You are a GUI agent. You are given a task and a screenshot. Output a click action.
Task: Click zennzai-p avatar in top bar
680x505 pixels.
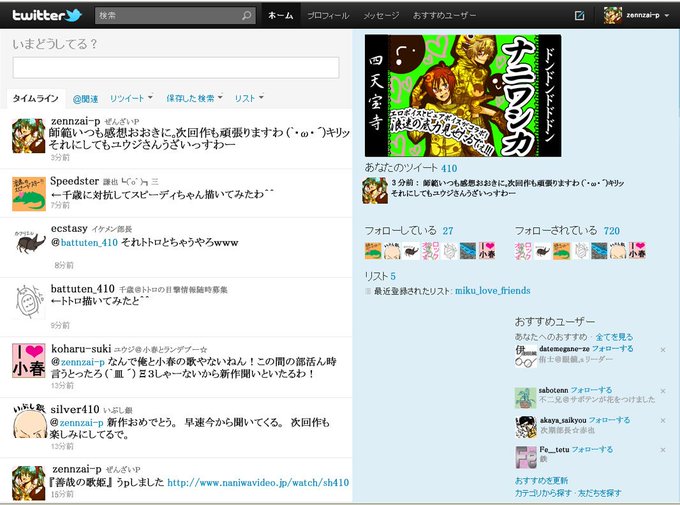point(613,15)
